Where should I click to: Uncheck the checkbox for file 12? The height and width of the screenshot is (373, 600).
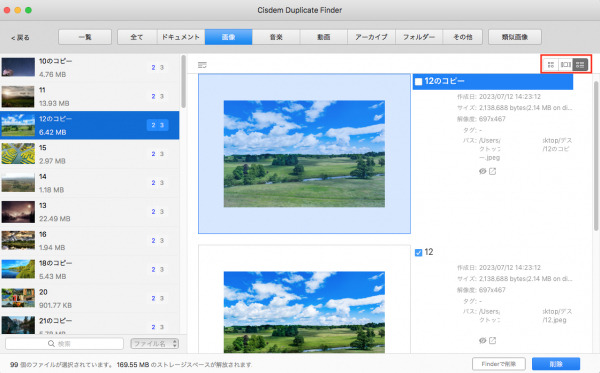point(419,252)
